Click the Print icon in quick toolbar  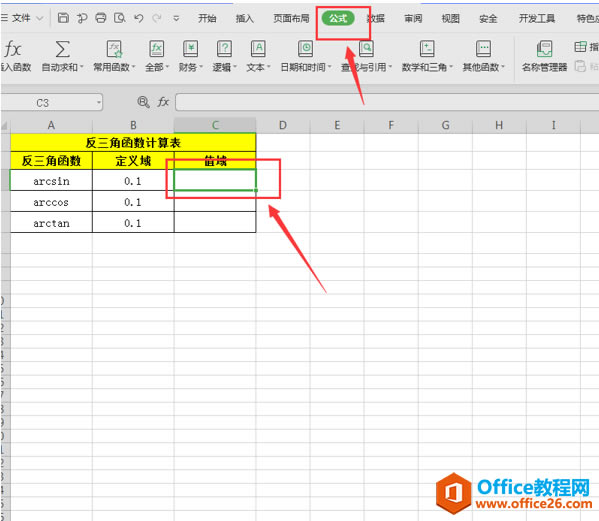pos(101,18)
